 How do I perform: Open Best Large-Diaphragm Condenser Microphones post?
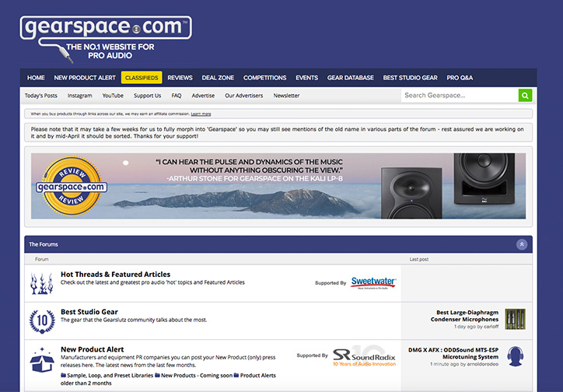point(464,316)
